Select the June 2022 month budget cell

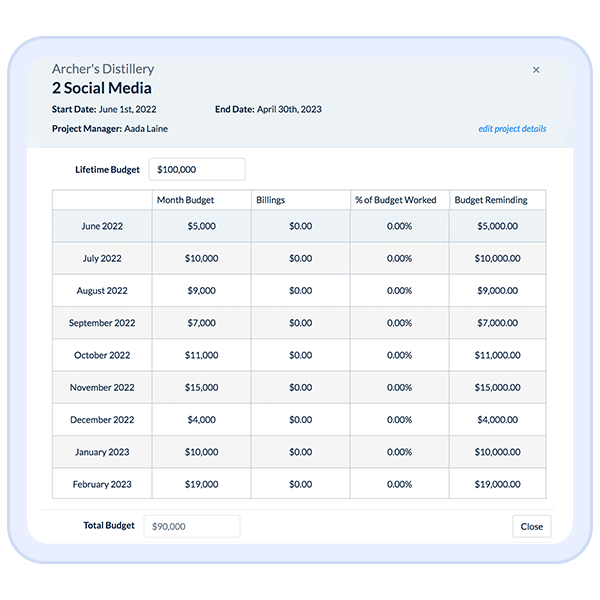201,226
